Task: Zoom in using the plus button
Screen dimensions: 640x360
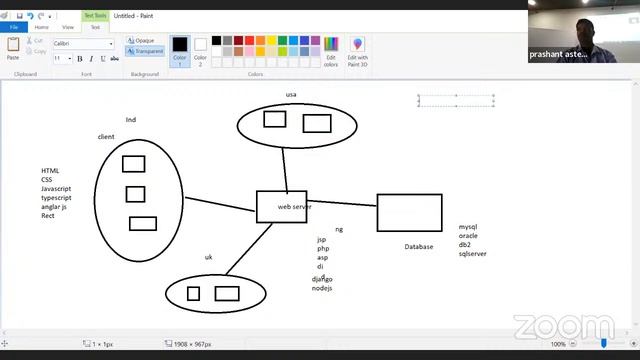Action: [634, 344]
